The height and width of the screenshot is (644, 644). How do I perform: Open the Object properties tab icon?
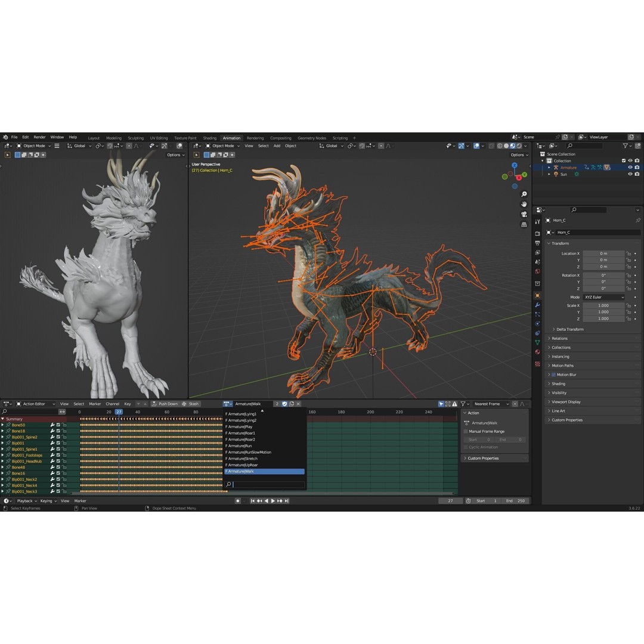(537, 295)
